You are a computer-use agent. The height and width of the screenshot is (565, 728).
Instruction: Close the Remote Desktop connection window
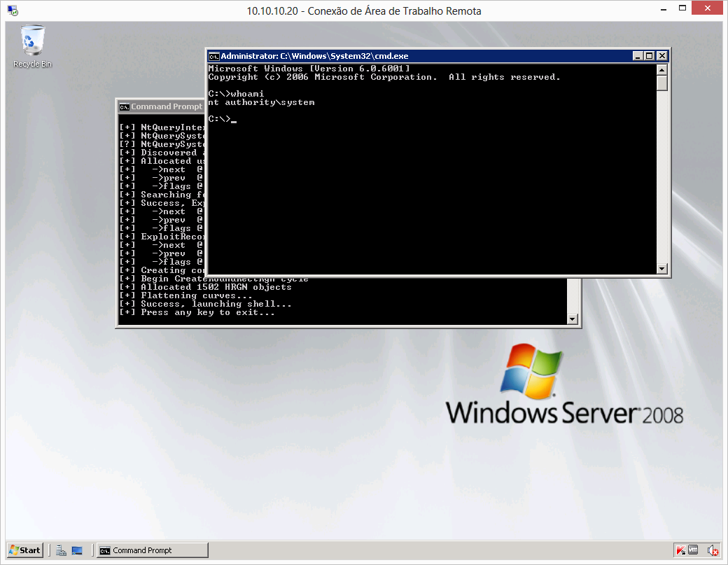click(708, 8)
